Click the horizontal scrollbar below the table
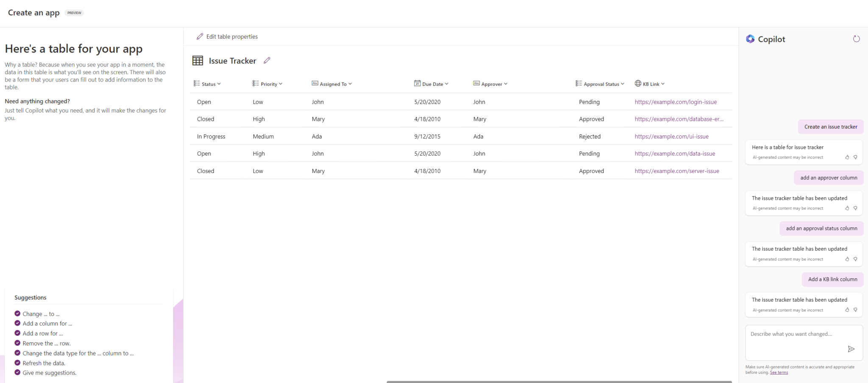 pyautogui.click(x=559, y=381)
